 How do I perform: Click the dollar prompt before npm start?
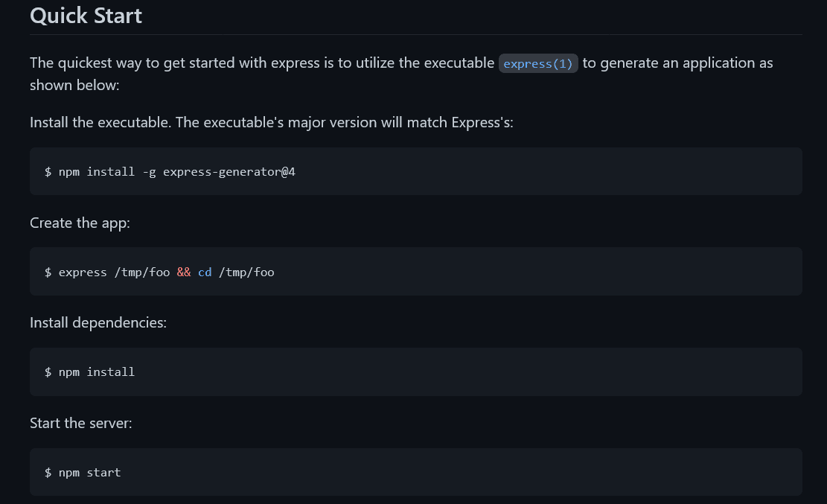48,472
